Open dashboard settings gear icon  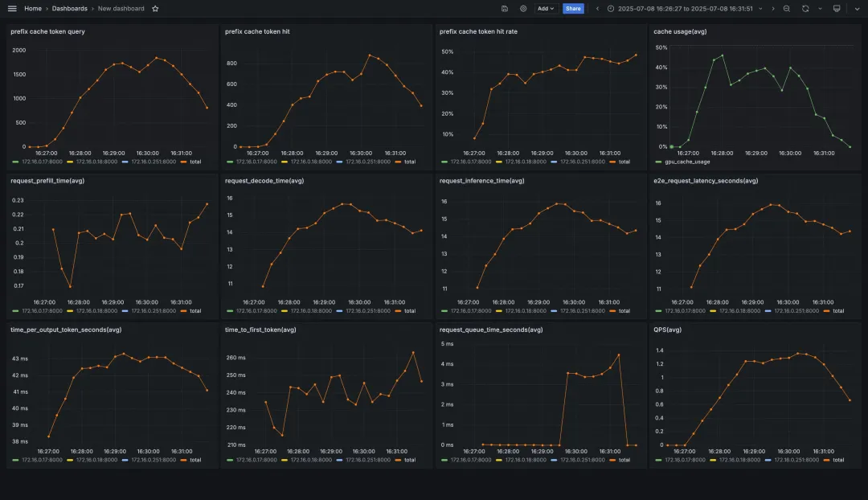pos(523,8)
